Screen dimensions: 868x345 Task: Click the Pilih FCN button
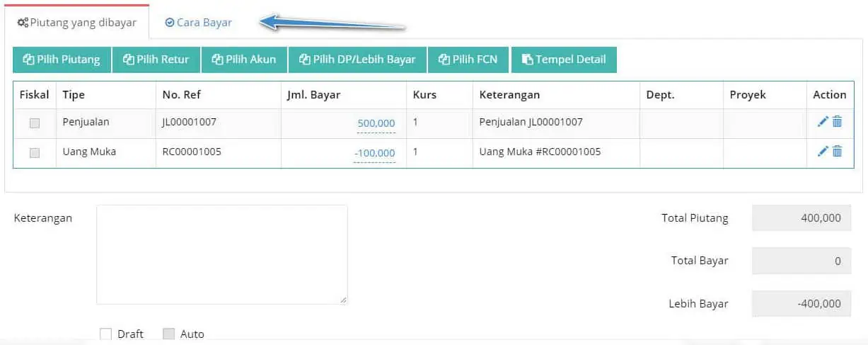click(468, 60)
